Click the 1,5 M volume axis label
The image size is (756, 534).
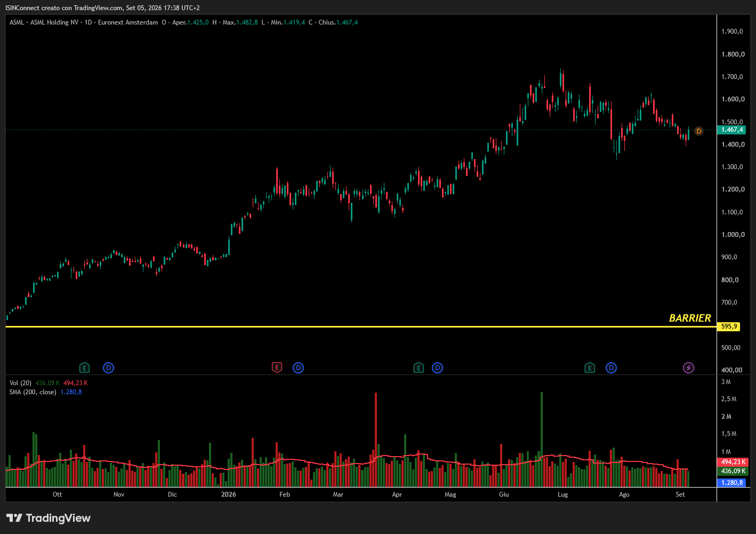pyautogui.click(x=729, y=434)
